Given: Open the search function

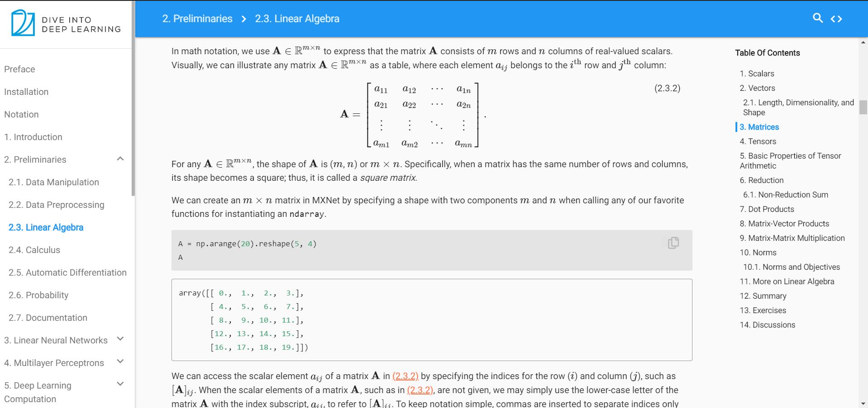Looking at the screenshot, I should point(818,19).
